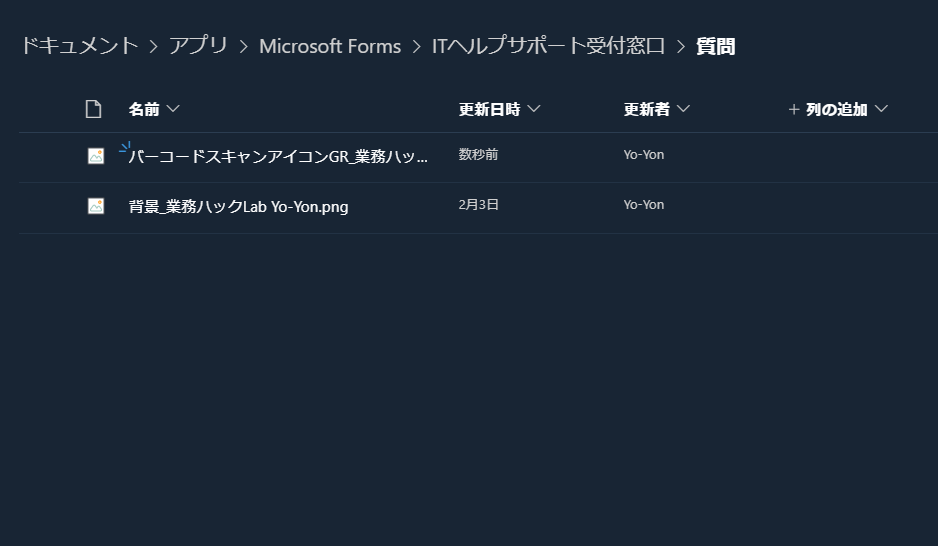Click the 2月3日 modified date cell
The height and width of the screenshot is (546, 938).
point(479,205)
